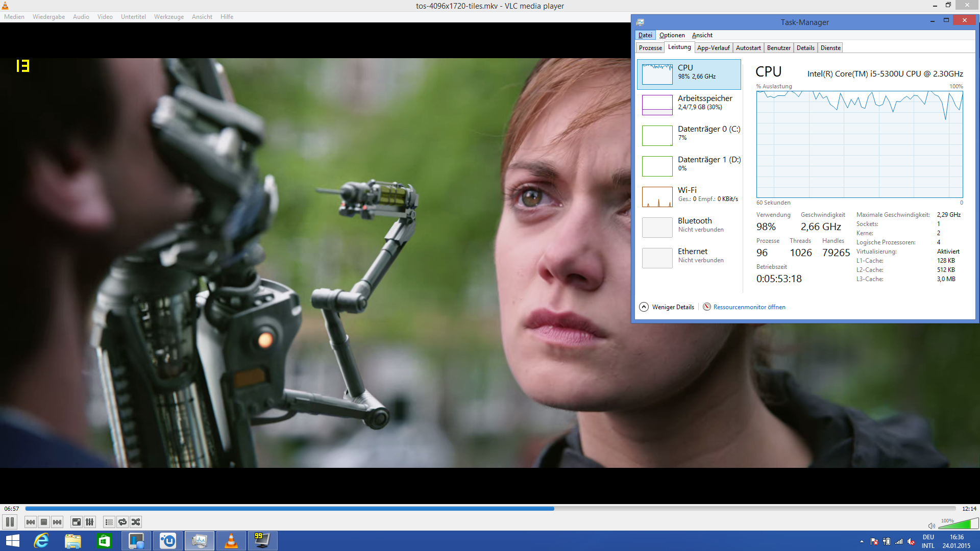Viewport: 980px width, 551px height.
Task: Open extended settings equalizer icon
Action: tap(90, 522)
